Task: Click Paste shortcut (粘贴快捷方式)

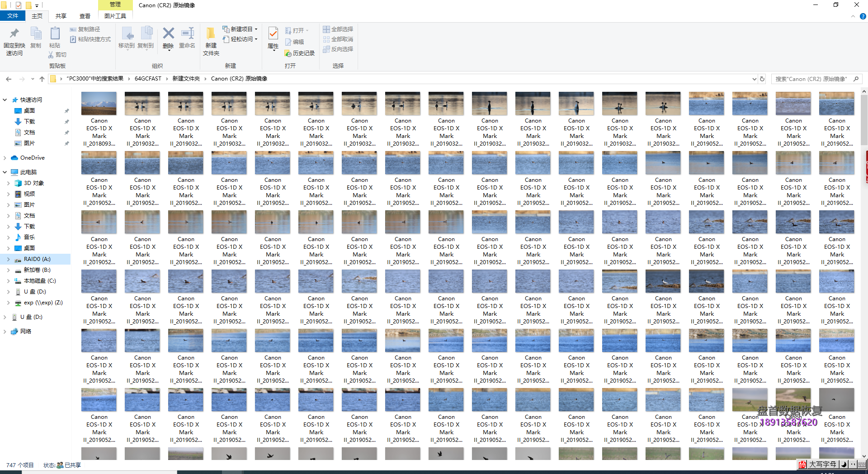Action: point(90,39)
